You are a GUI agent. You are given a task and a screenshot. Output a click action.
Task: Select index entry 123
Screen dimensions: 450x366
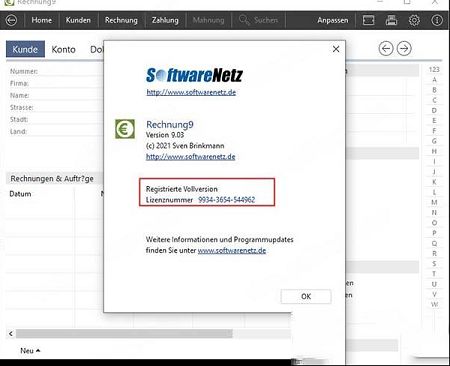tap(434, 69)
